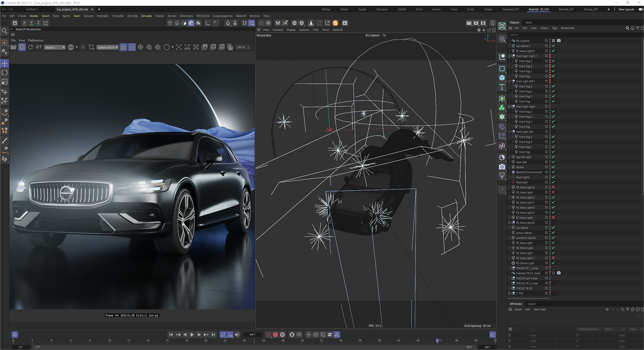This screenshot has height=350, width=644.
Task: Refresh the Redshift render with circular arrow
Action: click(31, 47)
